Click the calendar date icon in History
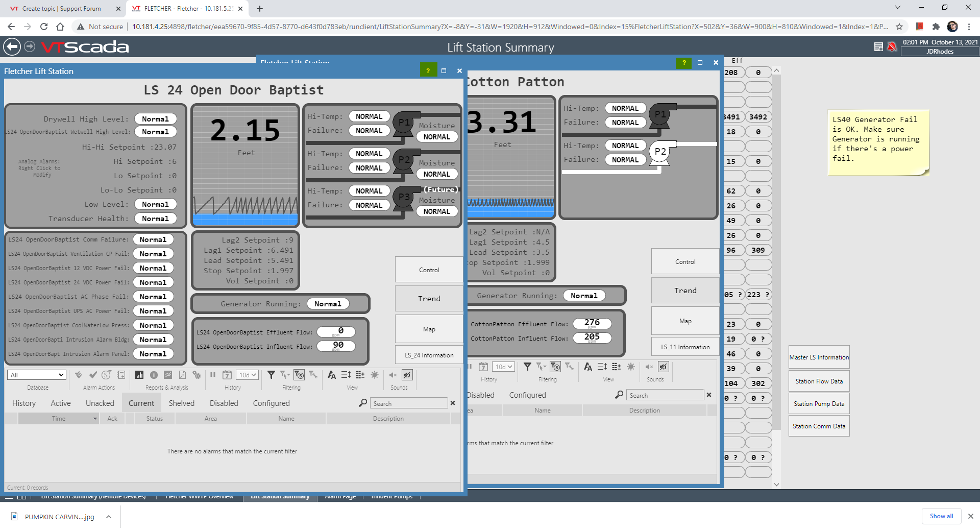Screen dimensions: 980x531 click(227, 375)
